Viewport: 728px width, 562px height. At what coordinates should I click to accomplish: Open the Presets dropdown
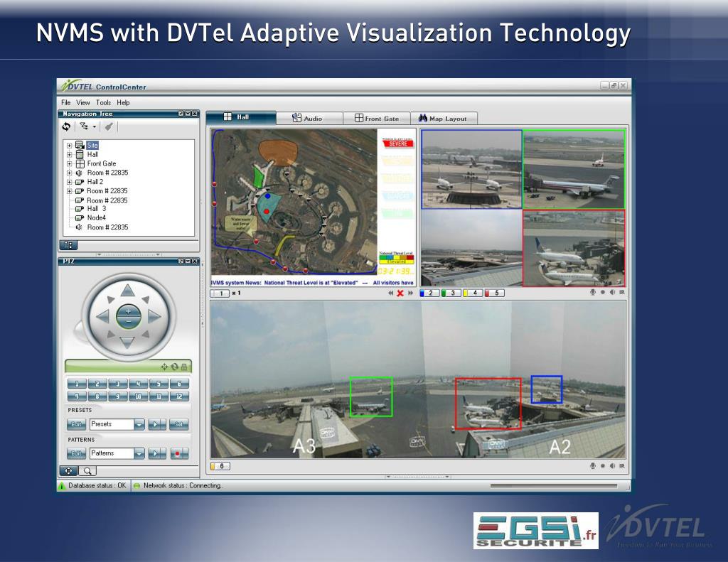139,424
